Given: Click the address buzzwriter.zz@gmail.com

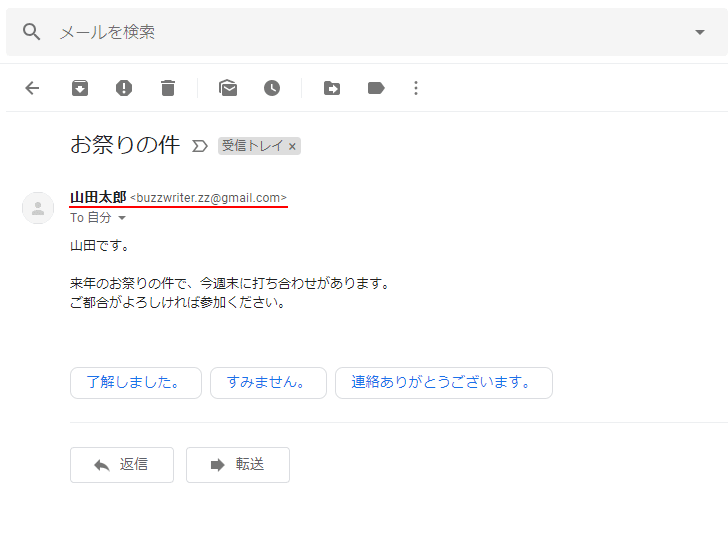Looking at the screenshot, I should pos(208,198).
